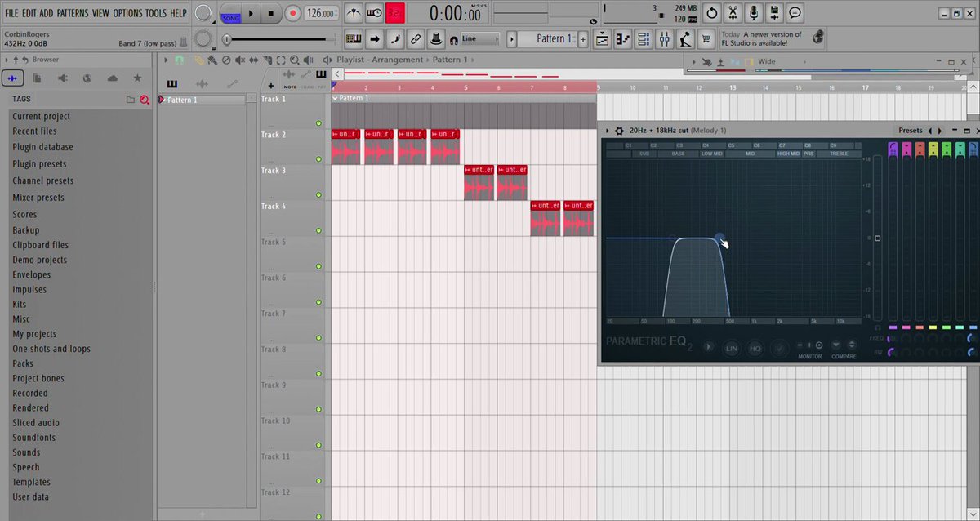Click the playlist magnet snap icon

180,60
